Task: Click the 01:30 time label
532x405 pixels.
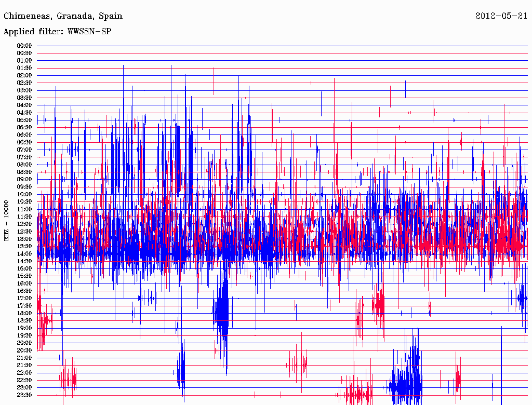Action: tap(24, 68)
